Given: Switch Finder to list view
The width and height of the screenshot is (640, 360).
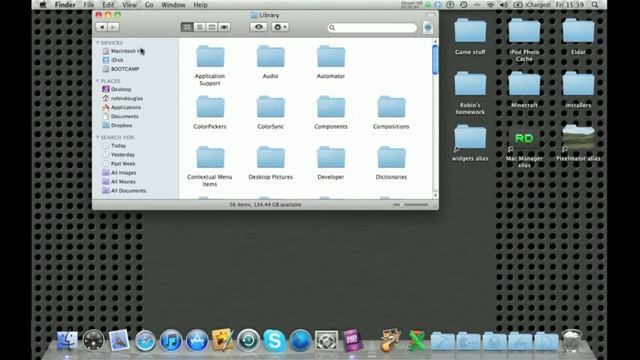Looking at the screenshot, I should point(200,27).
